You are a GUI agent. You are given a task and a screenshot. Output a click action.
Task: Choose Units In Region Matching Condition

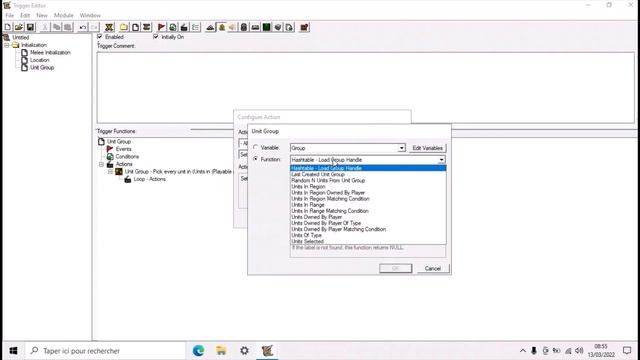tap(368, 199)
